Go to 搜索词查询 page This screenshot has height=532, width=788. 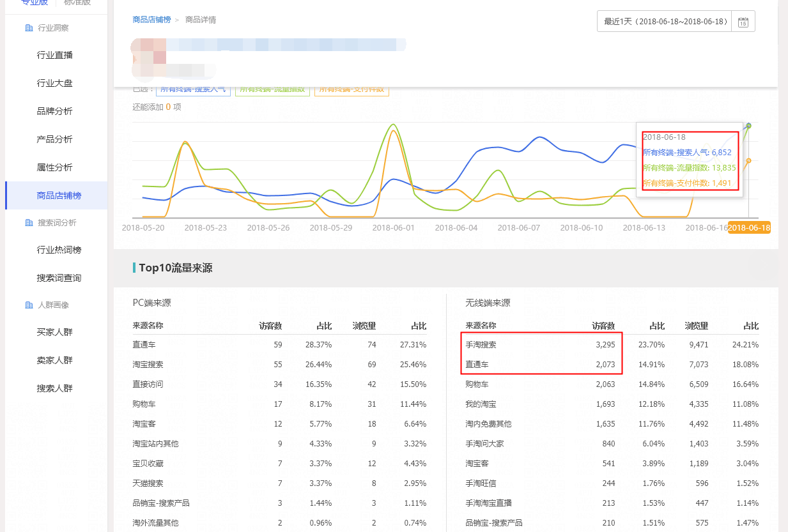coord(59,278)
